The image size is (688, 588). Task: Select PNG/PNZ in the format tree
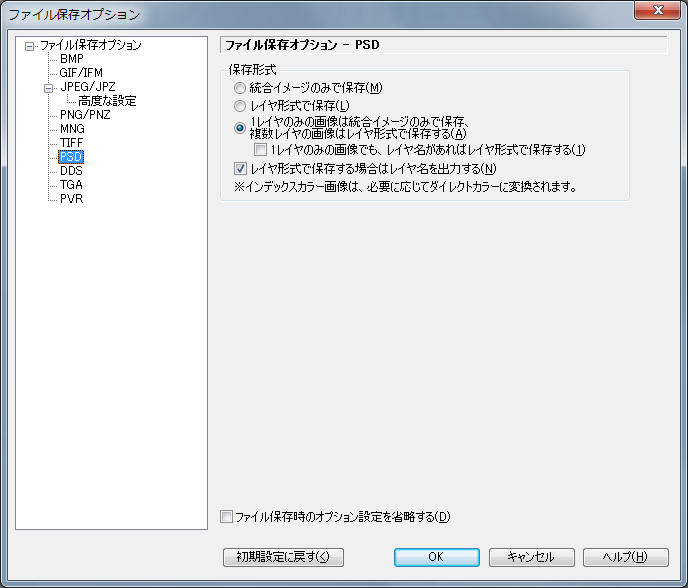tap(85, 115)
